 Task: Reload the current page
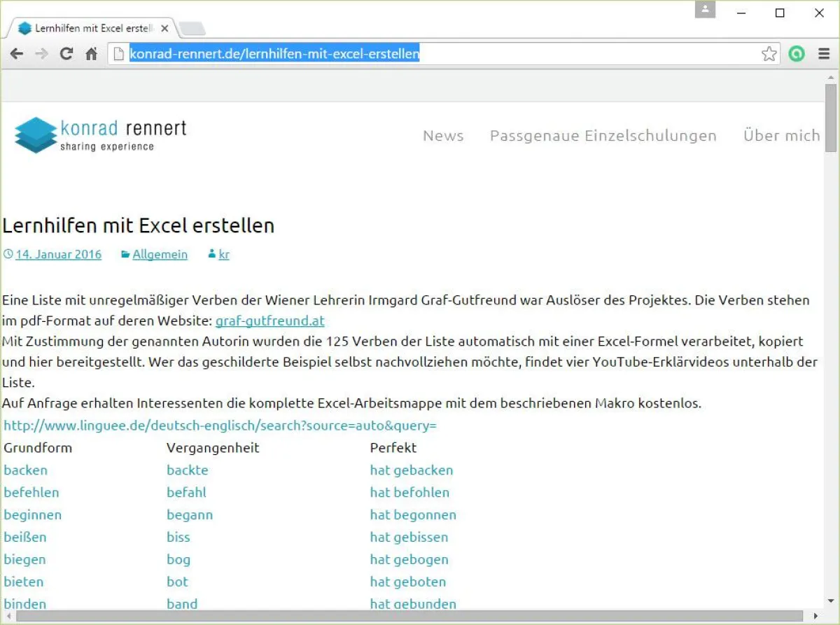click(66, 53)
